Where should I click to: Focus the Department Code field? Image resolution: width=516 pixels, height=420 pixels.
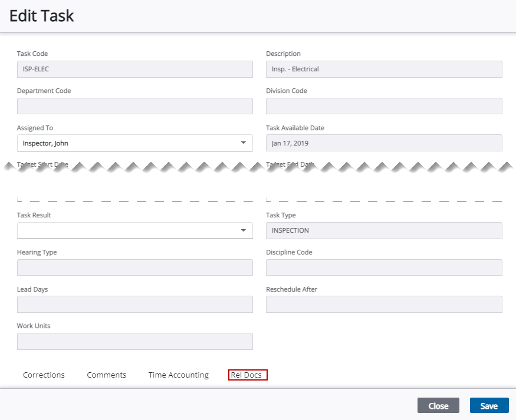pyautogui.click(x=134, y=106)
